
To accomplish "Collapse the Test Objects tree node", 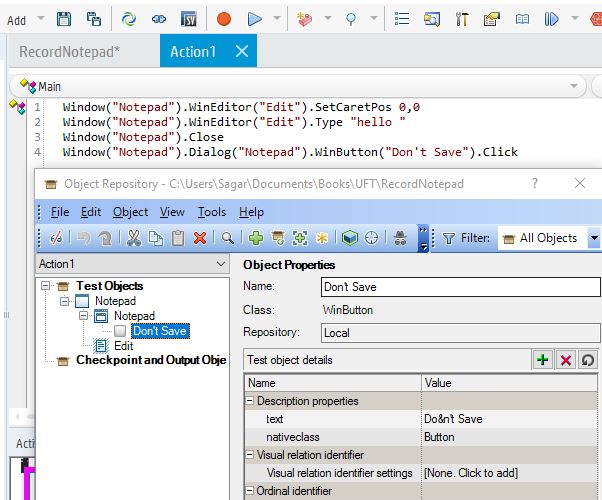I will point(45,286).
